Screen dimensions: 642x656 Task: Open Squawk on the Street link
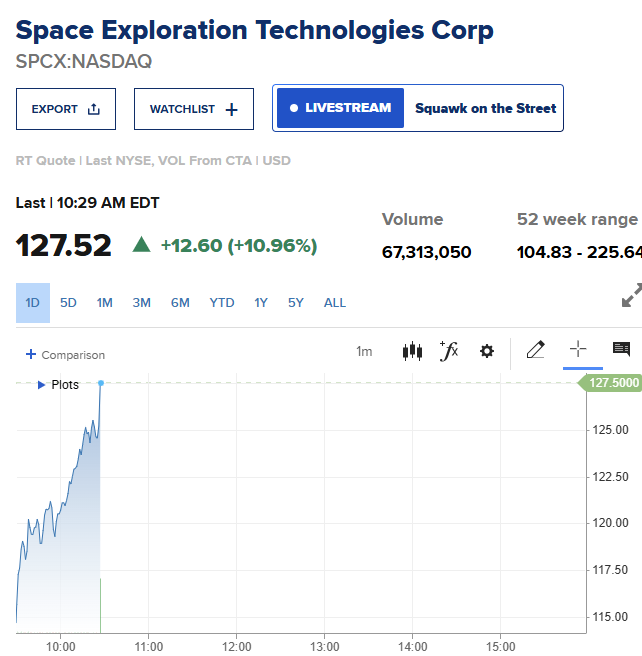[x=486, y=108]
